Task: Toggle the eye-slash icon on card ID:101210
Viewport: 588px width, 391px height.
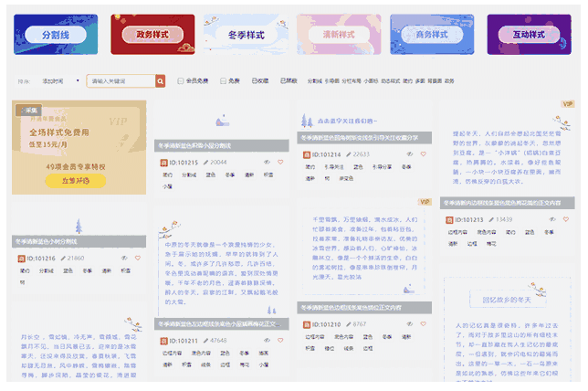Action: coord(409,323)
